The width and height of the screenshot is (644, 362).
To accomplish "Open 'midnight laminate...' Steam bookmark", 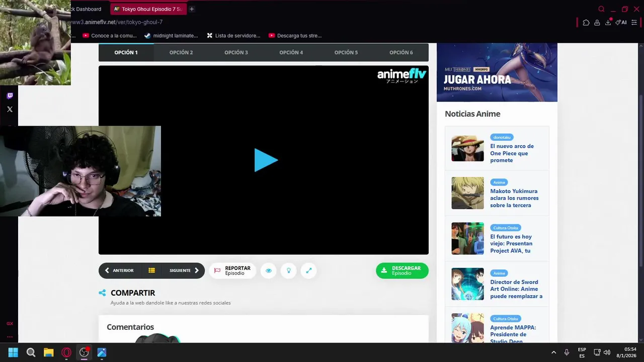I will point(171,36).
